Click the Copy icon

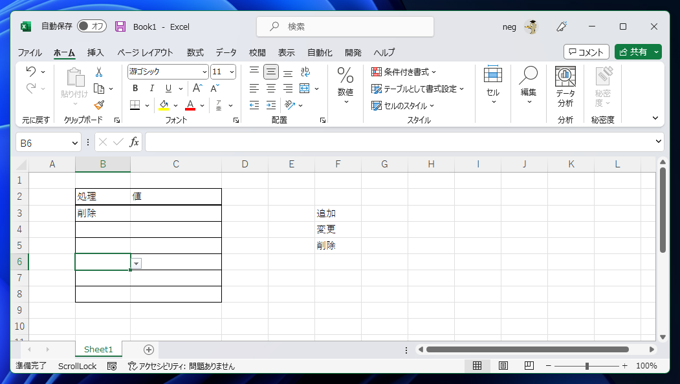click(99, 89)
